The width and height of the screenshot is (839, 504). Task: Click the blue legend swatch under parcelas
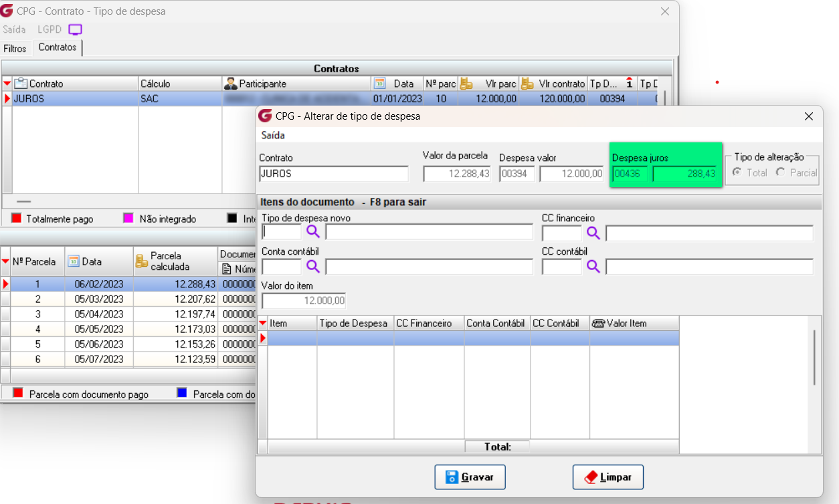click(182, 393)
